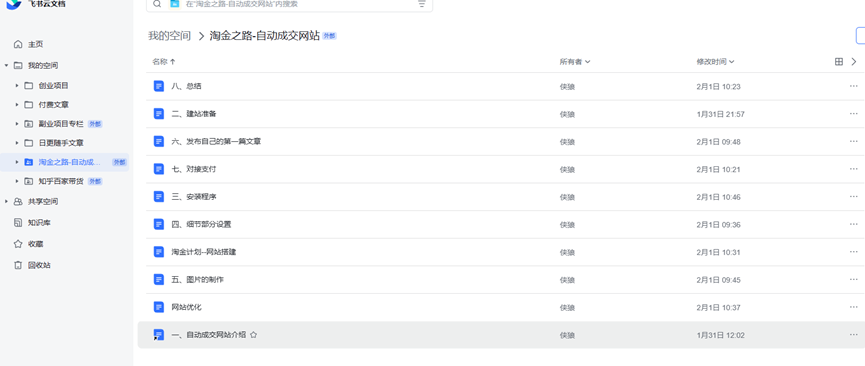Viewport: 865px width, 366px height.
Task: Open more options for 三、安装程序
Action: 853,197
